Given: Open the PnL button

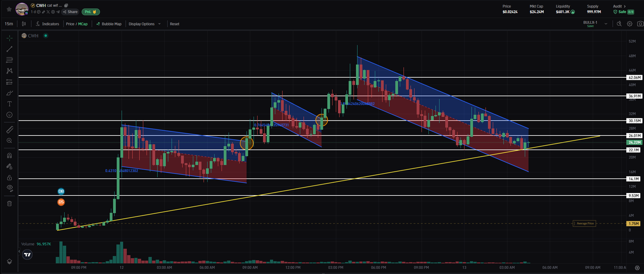Looking at the screenshot, I should pos(91,12).
